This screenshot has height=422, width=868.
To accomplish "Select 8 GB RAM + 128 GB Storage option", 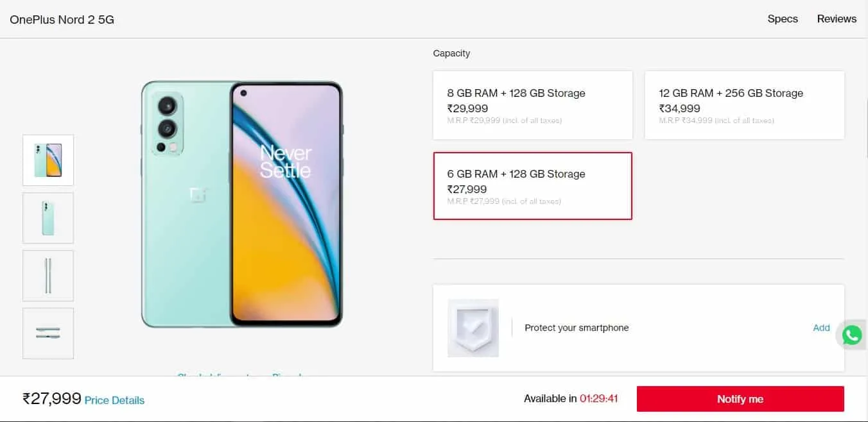I will pyautogui.click(x=532, y=105).
